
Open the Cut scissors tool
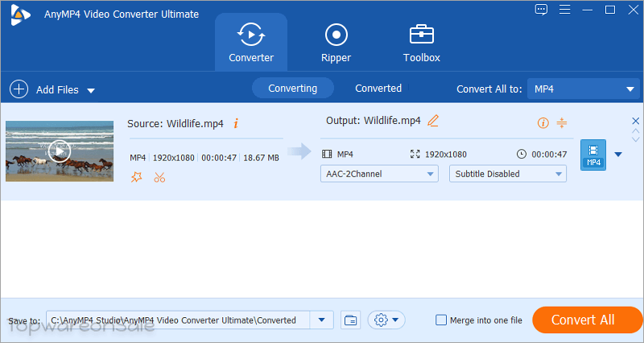pos(159,177)
